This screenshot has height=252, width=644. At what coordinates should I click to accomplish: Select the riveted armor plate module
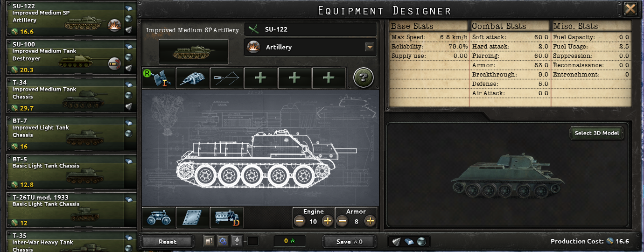[193, 217]
